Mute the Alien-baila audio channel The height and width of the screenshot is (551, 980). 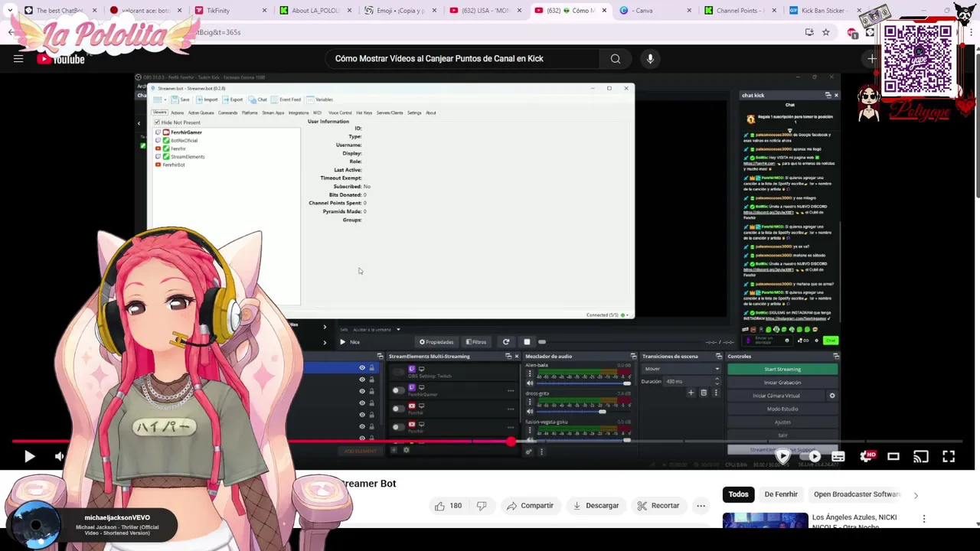coord(529,383)
